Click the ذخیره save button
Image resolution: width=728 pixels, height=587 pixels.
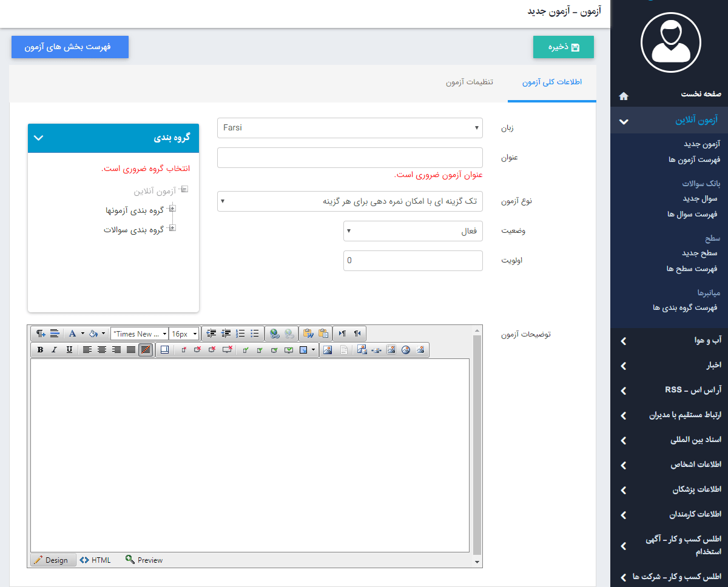563,47
